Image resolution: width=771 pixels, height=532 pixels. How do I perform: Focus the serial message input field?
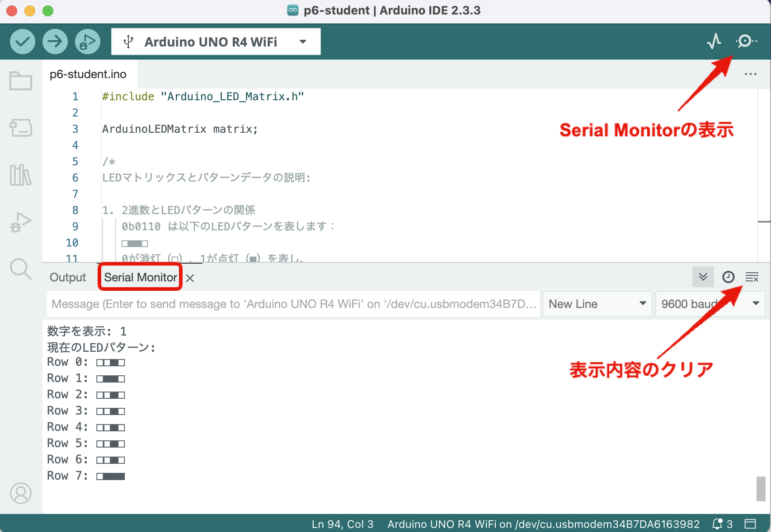click(x=294, y=304)
